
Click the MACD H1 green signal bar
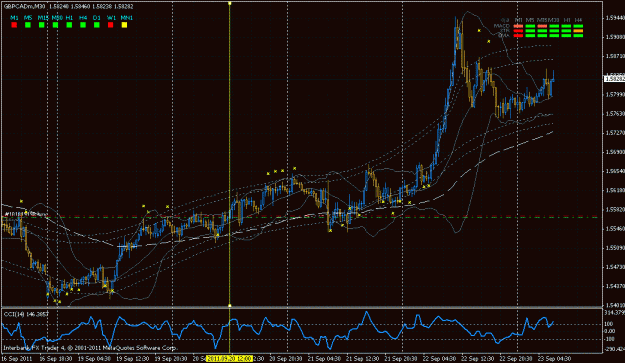pyautogui.click(x=566, y=26)
